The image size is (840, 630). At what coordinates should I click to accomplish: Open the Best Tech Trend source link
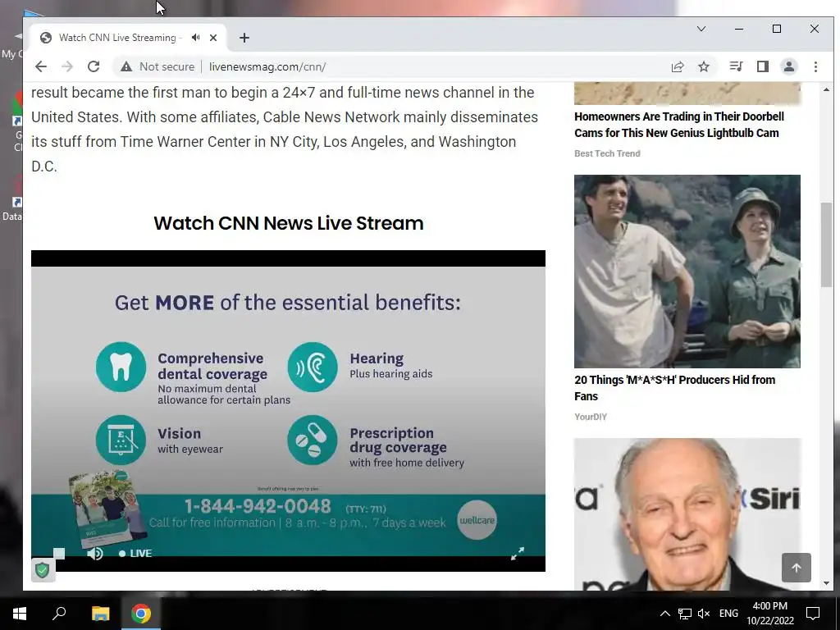(607, 153)
